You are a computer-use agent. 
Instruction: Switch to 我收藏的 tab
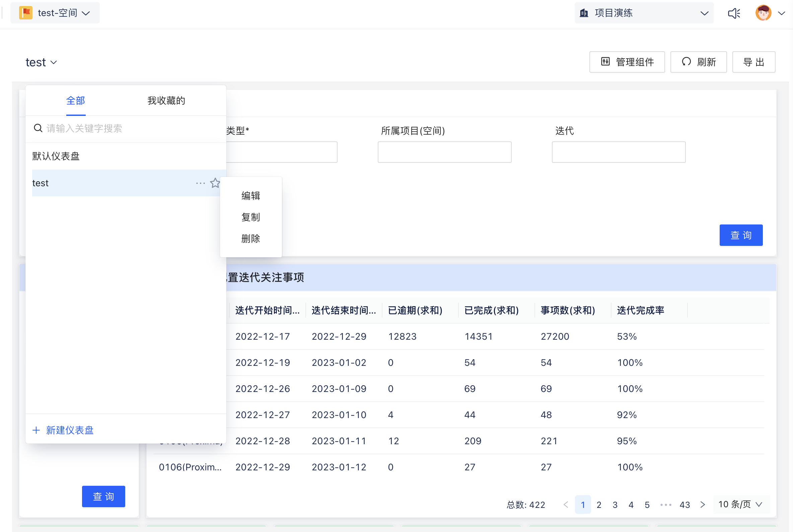(166, 101)
